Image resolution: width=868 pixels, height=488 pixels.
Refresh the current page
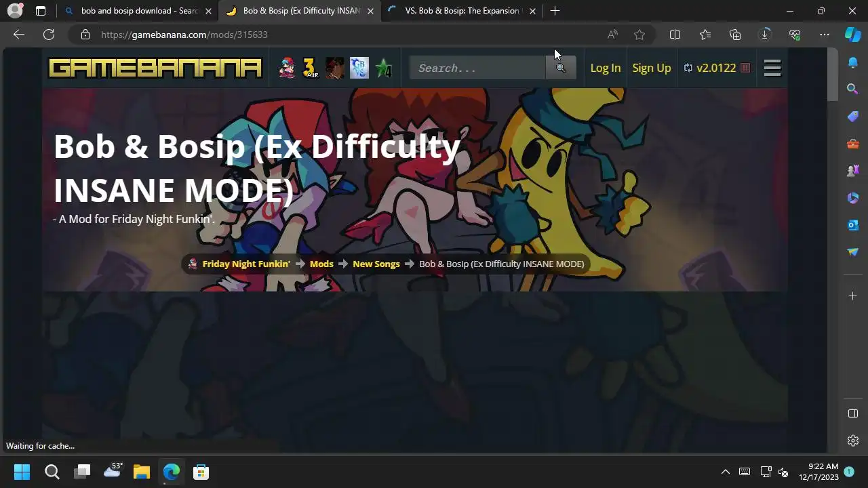coord(49,35)
